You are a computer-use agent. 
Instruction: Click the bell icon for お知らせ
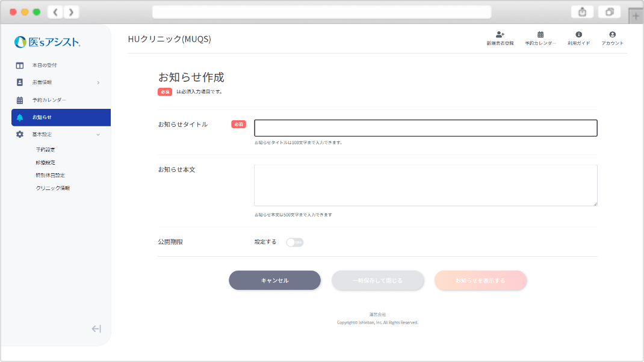(20, 117)
